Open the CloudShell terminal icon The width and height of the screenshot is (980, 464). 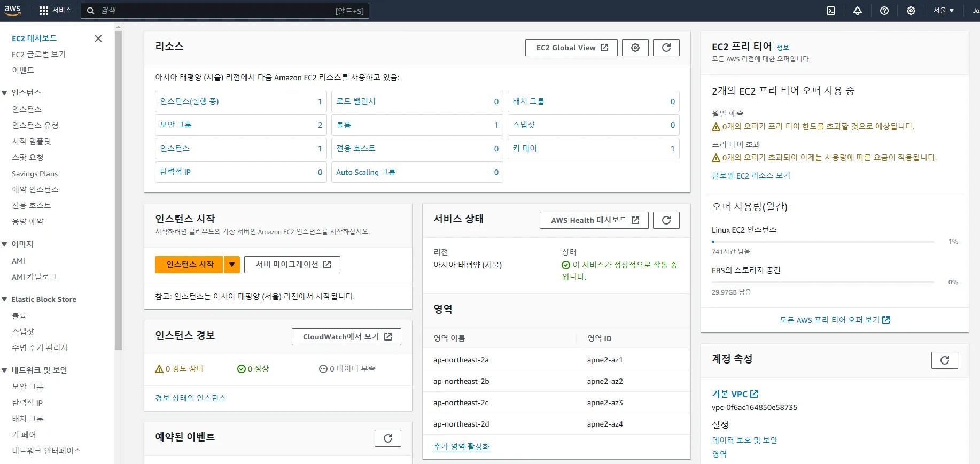pyautogui.click(x=831, y=11)
